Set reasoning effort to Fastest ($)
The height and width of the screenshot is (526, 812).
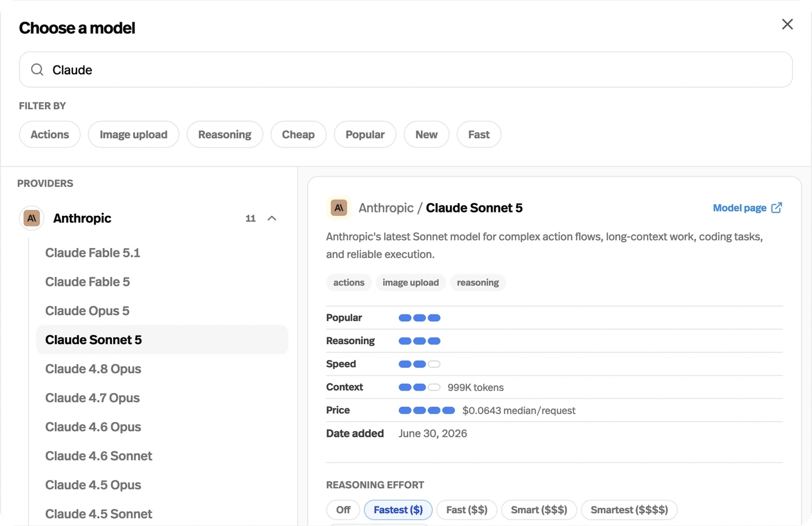[398, 510]
